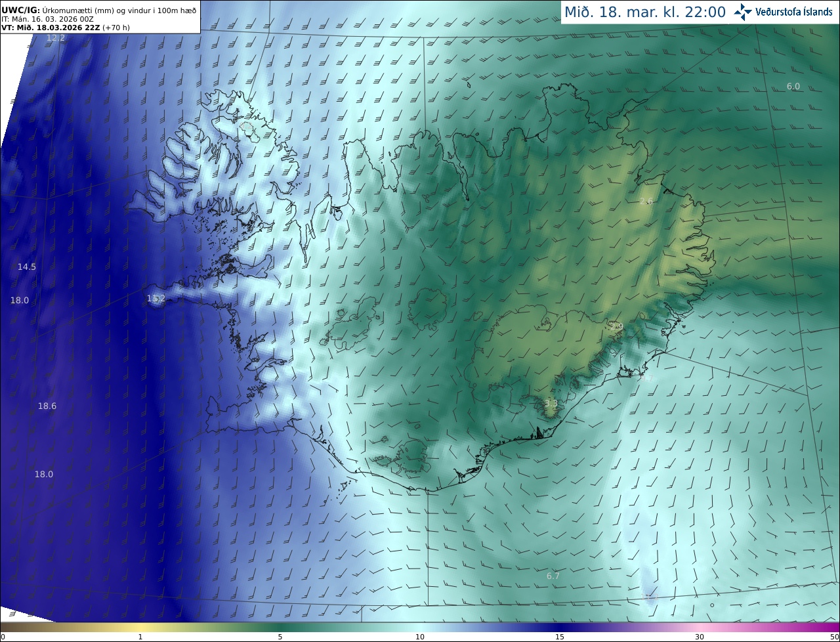
Task: Click the 5 tick on the colour scale
Action: coord(280,637)
